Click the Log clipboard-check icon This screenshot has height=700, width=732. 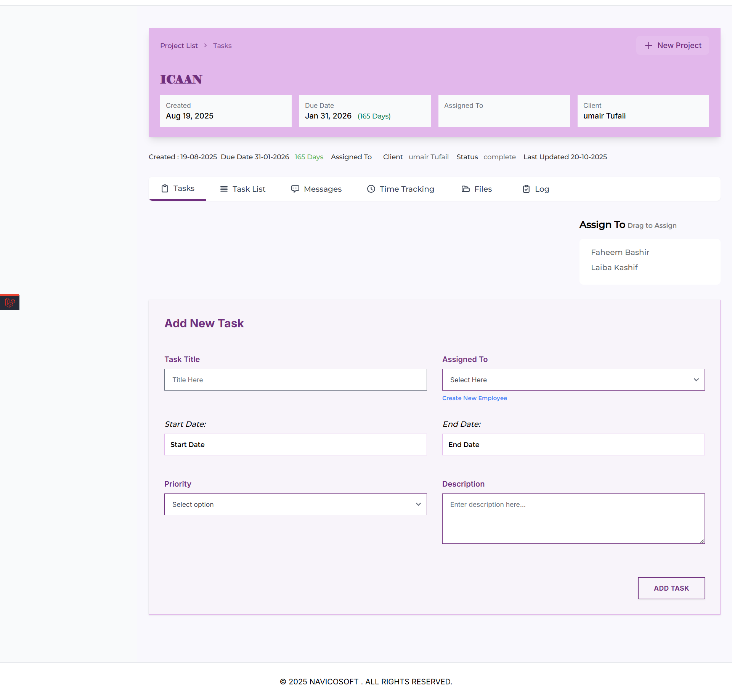pyautogui.click(x=526, y=189)
